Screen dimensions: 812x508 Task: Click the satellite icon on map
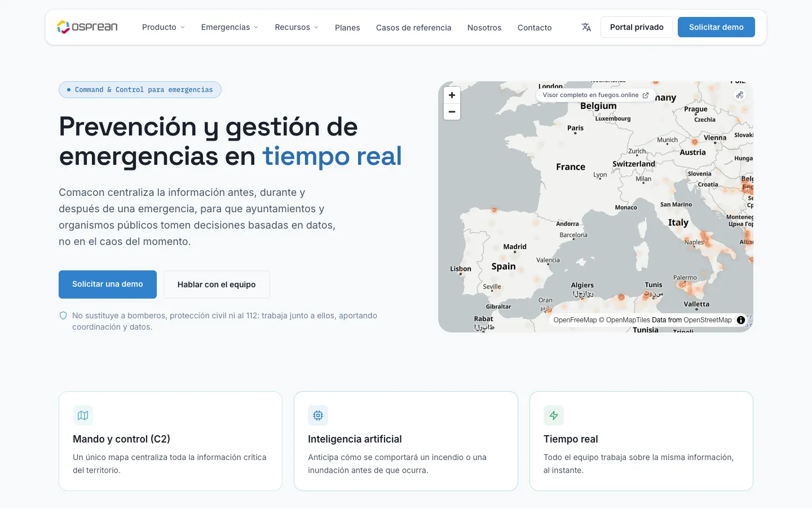[x=740, y=95]
